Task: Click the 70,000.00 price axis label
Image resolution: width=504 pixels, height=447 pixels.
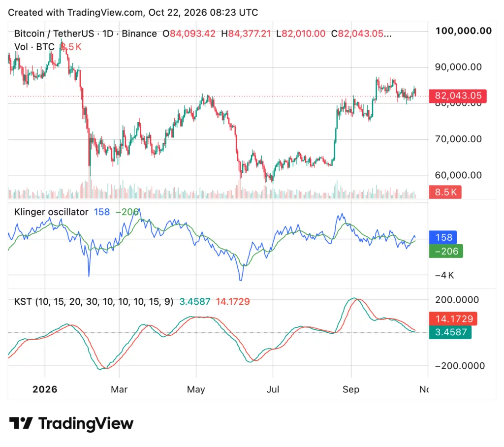Action: (x=458, y=139)
